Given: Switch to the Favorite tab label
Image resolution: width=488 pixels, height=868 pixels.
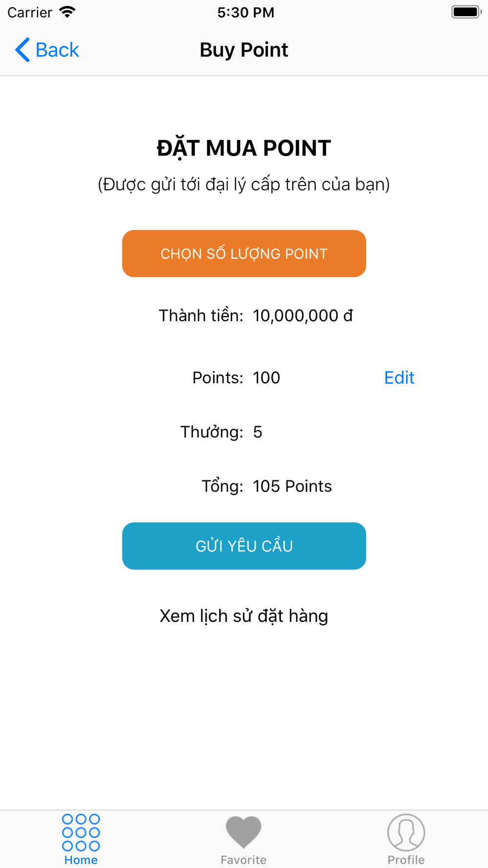Looking at the screenshot, I should (244, 860).
